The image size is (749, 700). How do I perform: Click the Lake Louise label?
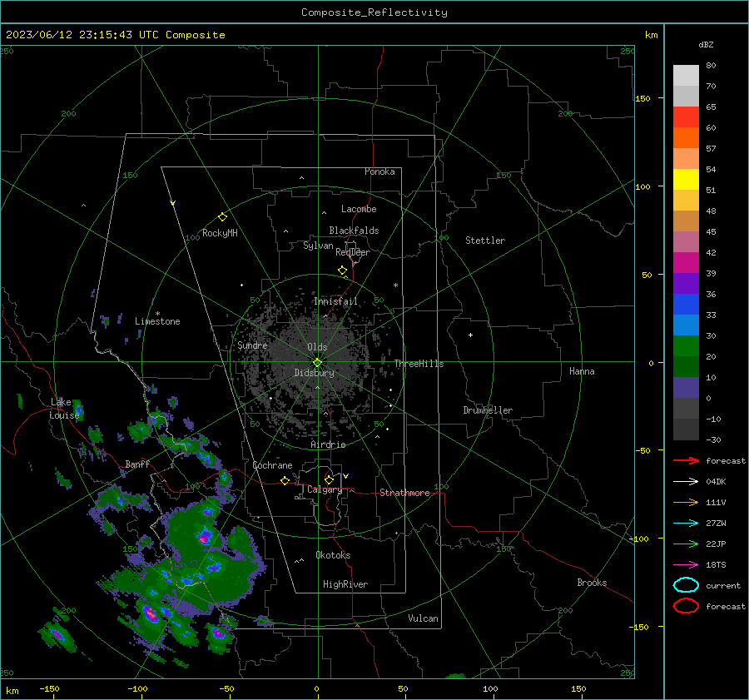(64, 409)
